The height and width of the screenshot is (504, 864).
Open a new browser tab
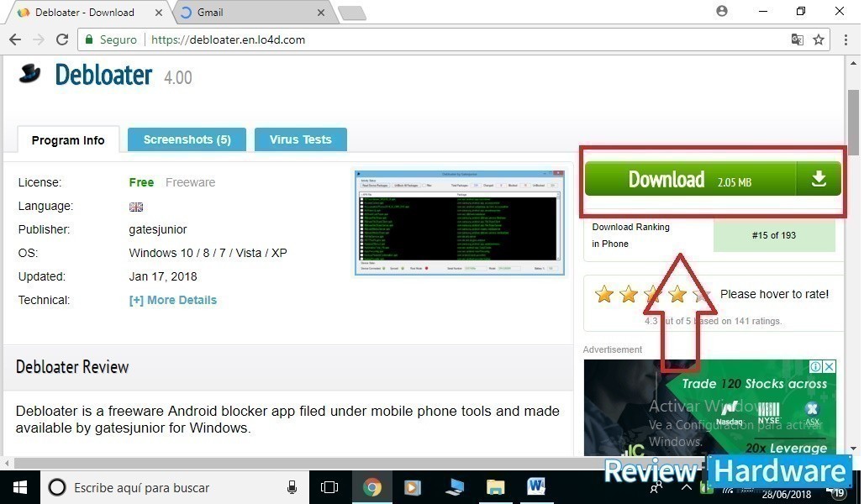click(352, 13)
